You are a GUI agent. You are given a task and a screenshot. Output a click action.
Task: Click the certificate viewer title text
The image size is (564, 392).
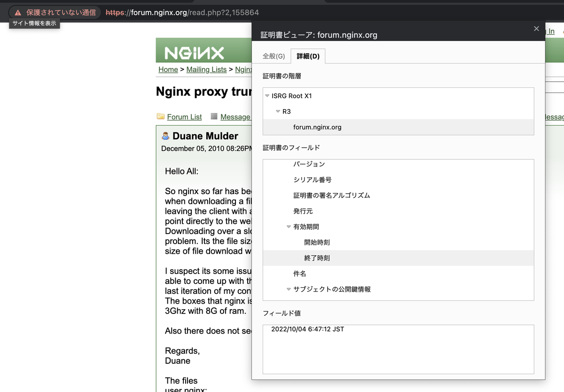point(319,35)
